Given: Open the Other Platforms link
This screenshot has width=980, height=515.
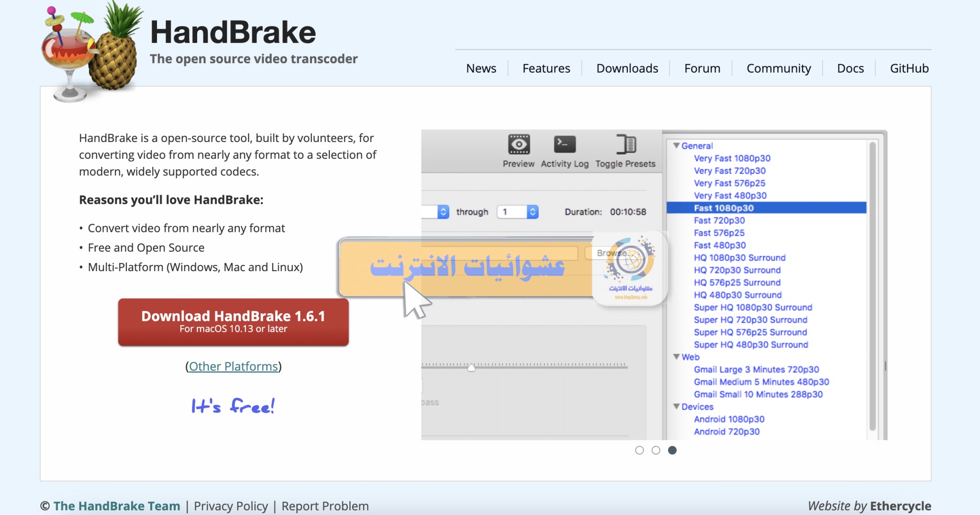Looking at the screenshot, I should point(233,366).
